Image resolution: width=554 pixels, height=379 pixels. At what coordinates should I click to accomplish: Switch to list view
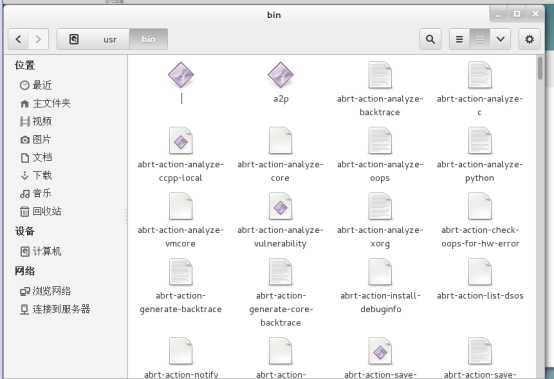tap(459, 39)
